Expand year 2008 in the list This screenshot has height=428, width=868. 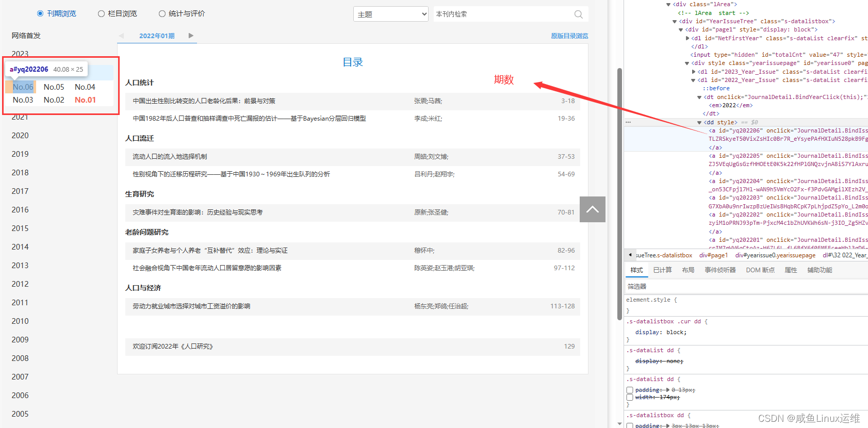tap(20, 358)
